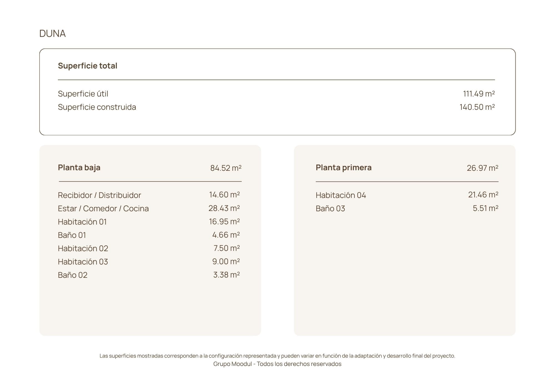Select Estar / Comedor / Cocina entry
This screenshot has height=392, width=555.
[x=149, y=208]
